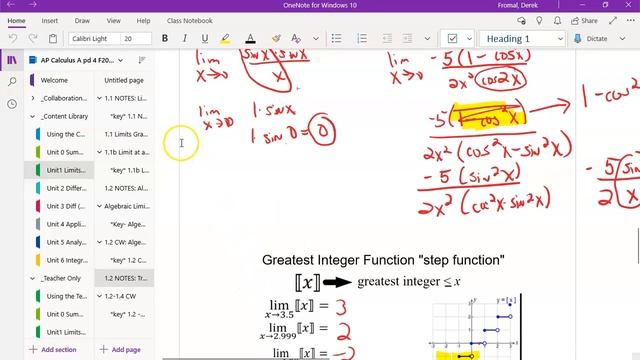Enter full screen mode with the diagonal-arrows icon
640x360 pixels.
coord(613,20)
